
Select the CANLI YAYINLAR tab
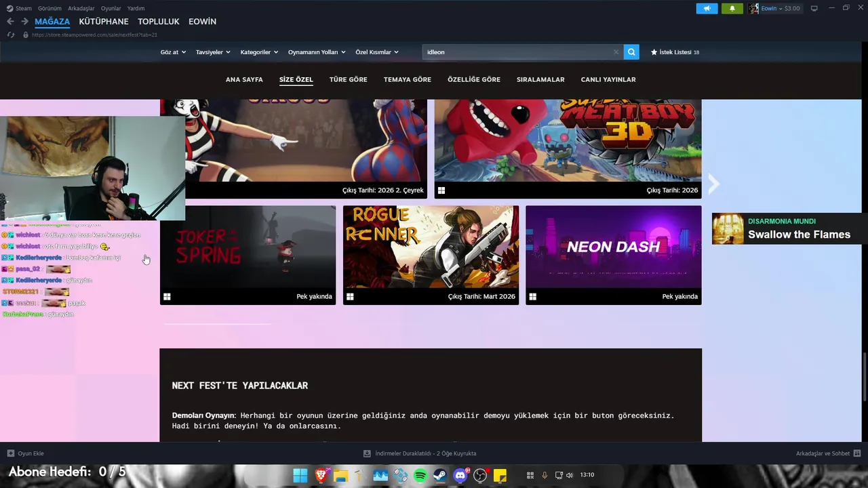pos(608,79)
